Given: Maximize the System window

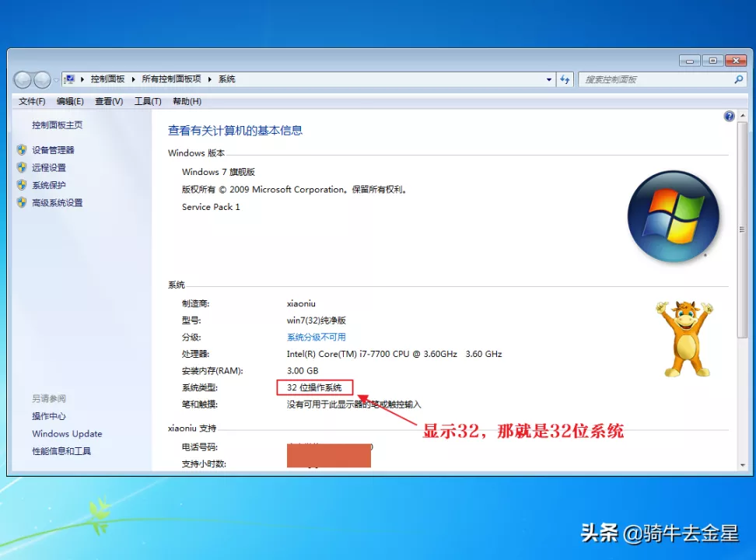Looking at the screenshot, I should [x=712, y=61].
